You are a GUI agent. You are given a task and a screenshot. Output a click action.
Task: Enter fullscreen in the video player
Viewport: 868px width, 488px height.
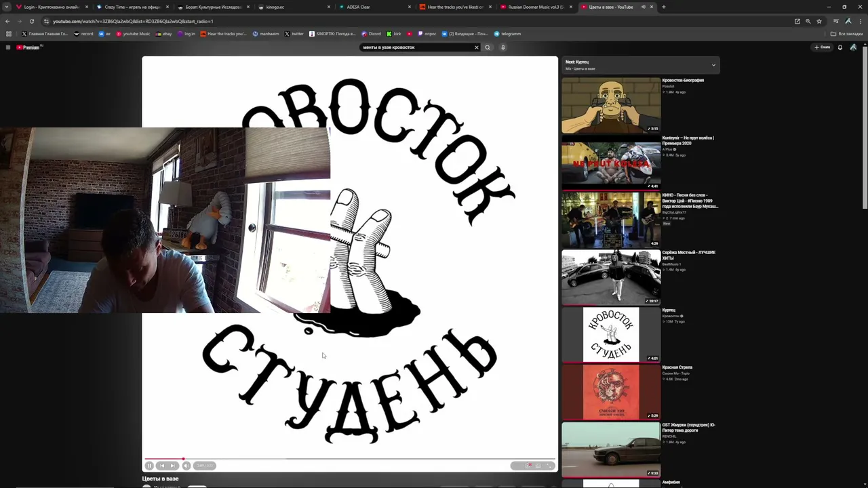549,466
